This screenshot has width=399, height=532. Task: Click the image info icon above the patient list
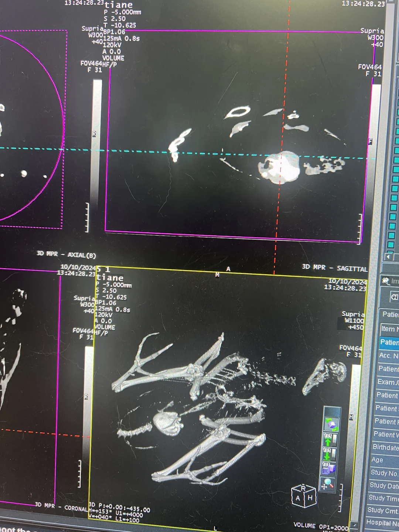click(x=386, y=281)
